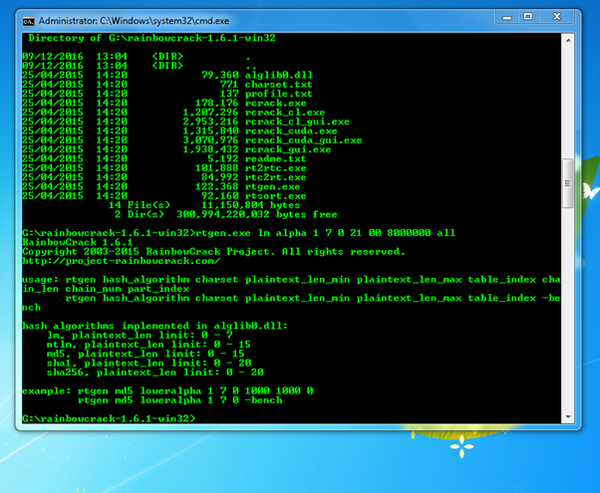Click the rcrack_cuda_gui.exe file name

coord(303,140)
